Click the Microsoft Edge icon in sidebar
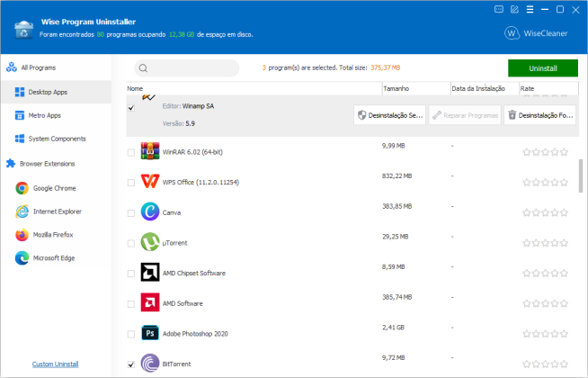Screen dimensions: 588x378 point(22,258)
